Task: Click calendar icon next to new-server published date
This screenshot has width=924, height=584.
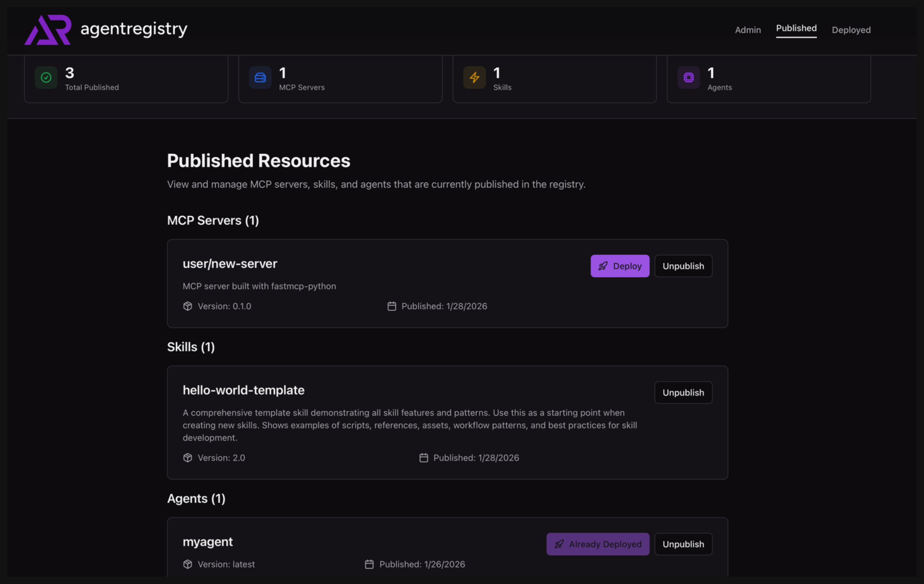Action: [391, 306]
